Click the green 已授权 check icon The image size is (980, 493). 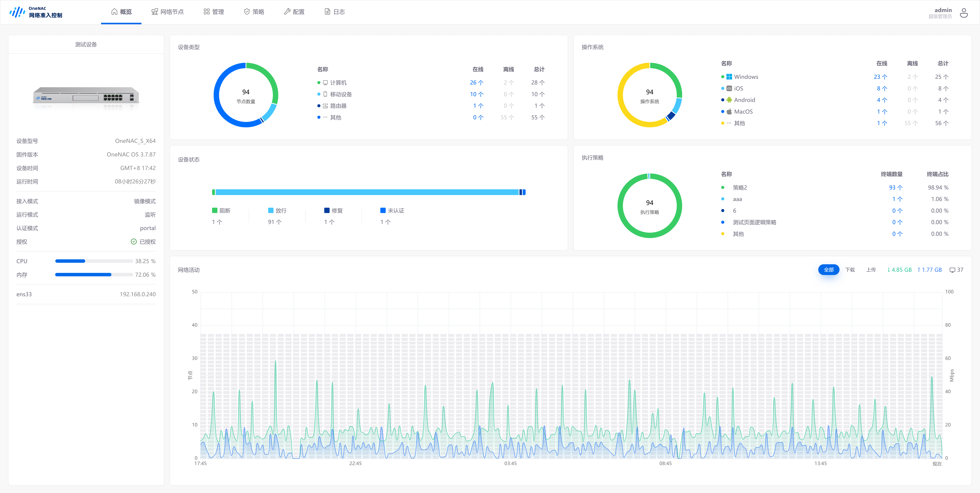(x=134, y=242)
